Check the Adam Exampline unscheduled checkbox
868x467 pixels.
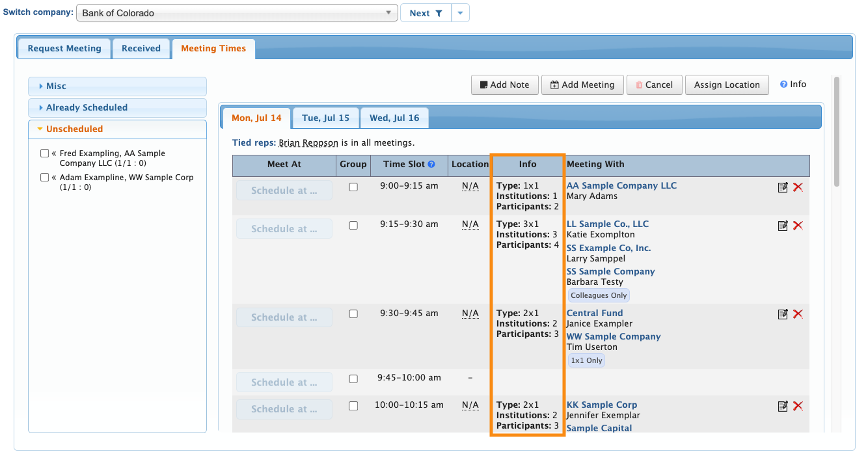[x=45, y=178]
